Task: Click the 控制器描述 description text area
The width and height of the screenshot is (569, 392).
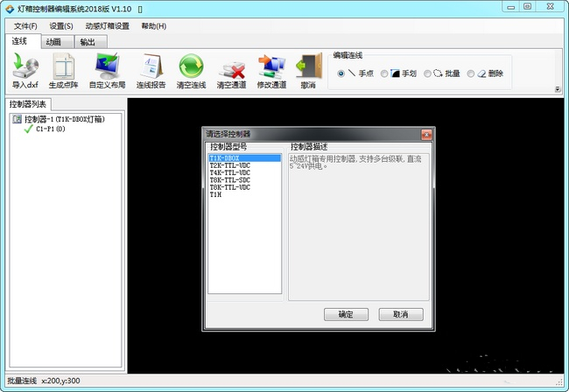Action: 359,227
